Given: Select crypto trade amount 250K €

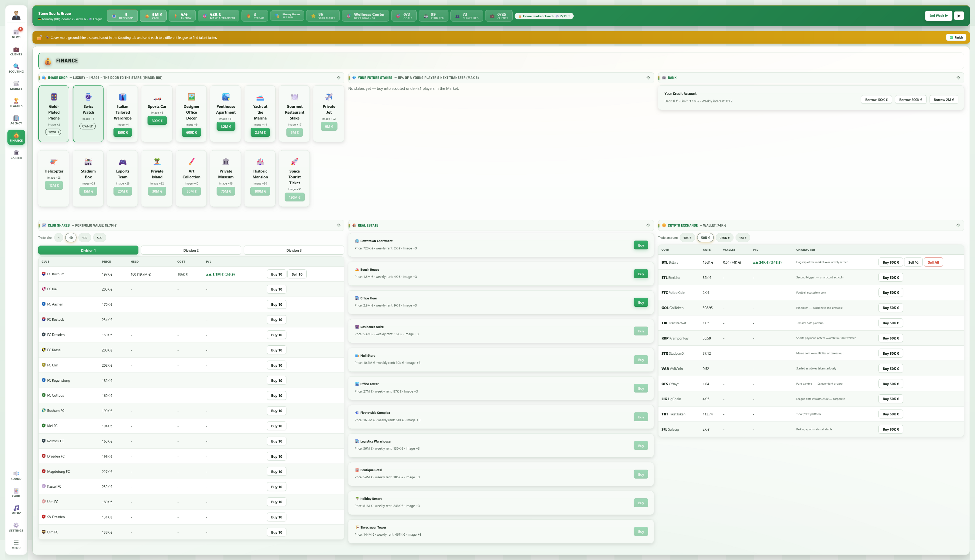Looking at the screenshot, I should click(x=725, y=238).
